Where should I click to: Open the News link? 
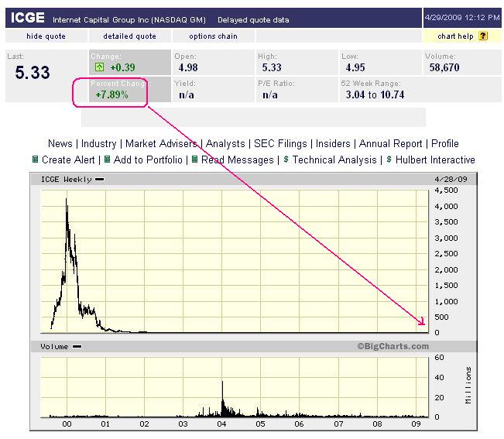point(60,143)
